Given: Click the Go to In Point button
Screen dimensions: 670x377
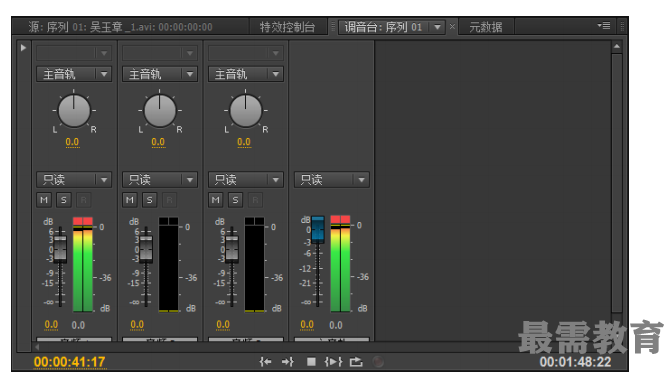Looking at the screenshot, I should pyautogui.click(x=265, y=362).
